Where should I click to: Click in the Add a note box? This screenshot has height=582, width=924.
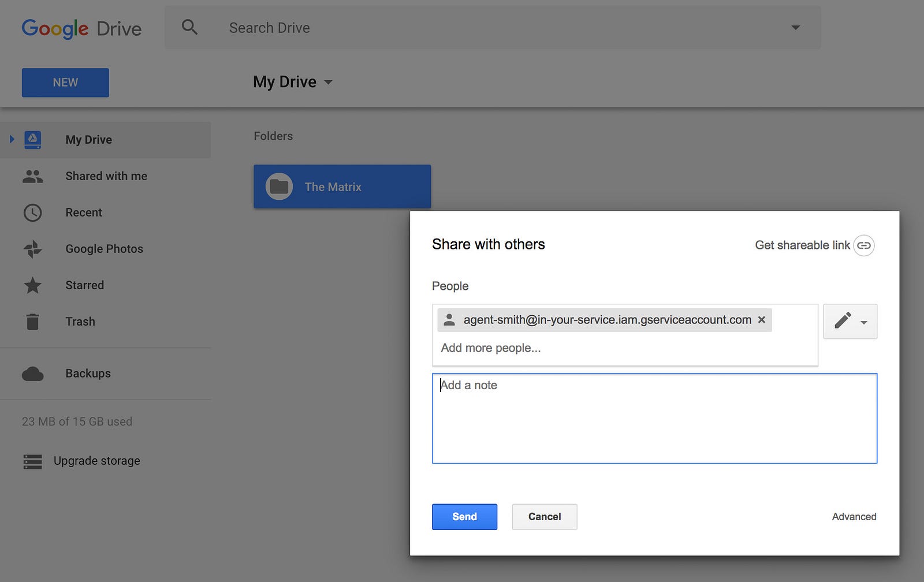coord(654,418)
